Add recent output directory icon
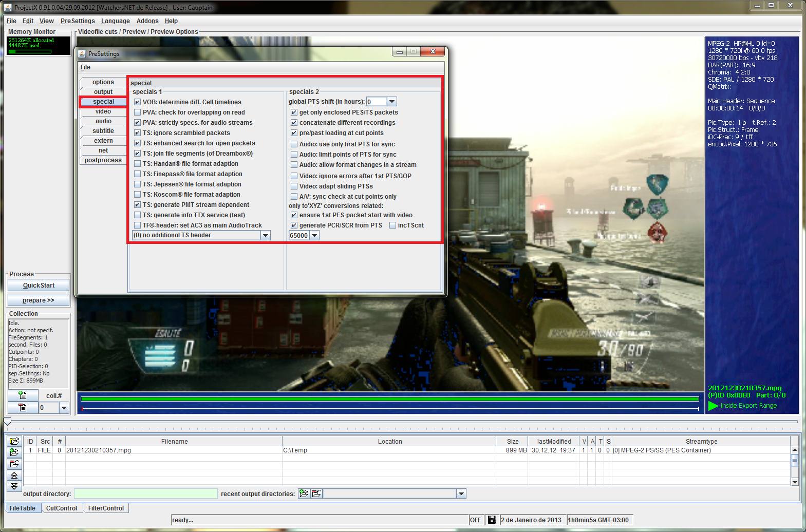Screen dimensions: 806x532 click(304, 493)
